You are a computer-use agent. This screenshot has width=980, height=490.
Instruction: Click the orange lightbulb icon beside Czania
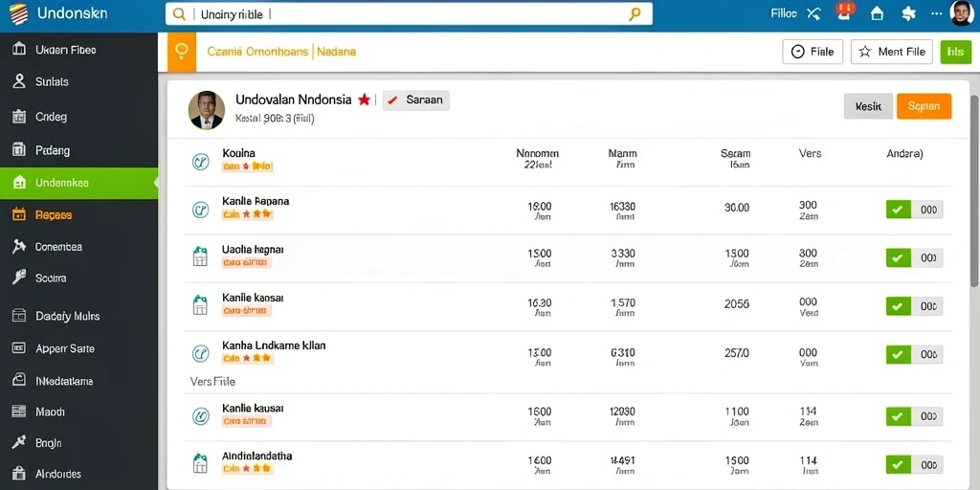(x=182, y=52)
